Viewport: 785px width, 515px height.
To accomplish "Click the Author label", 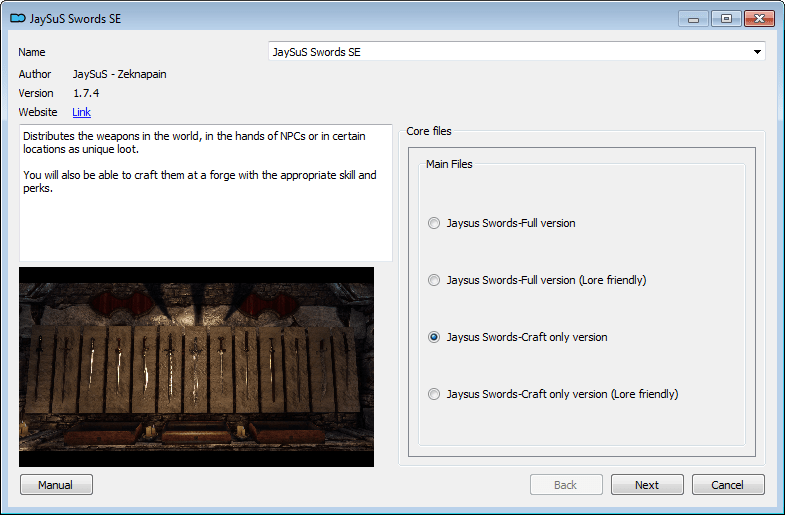I will [x=35, y=74].
